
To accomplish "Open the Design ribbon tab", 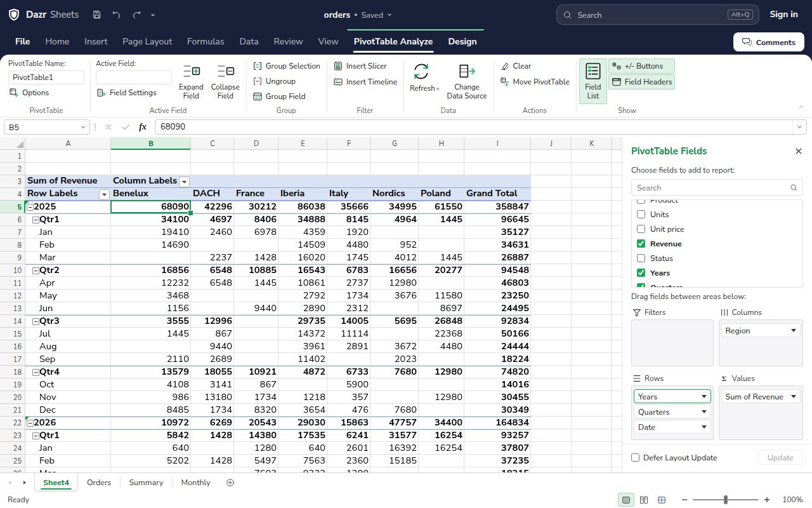I will tap(462, 41).
